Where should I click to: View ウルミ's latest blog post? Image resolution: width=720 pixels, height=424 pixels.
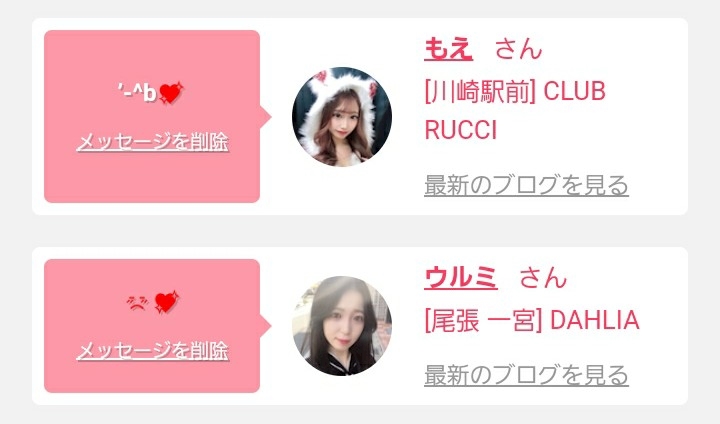point(526,375)
